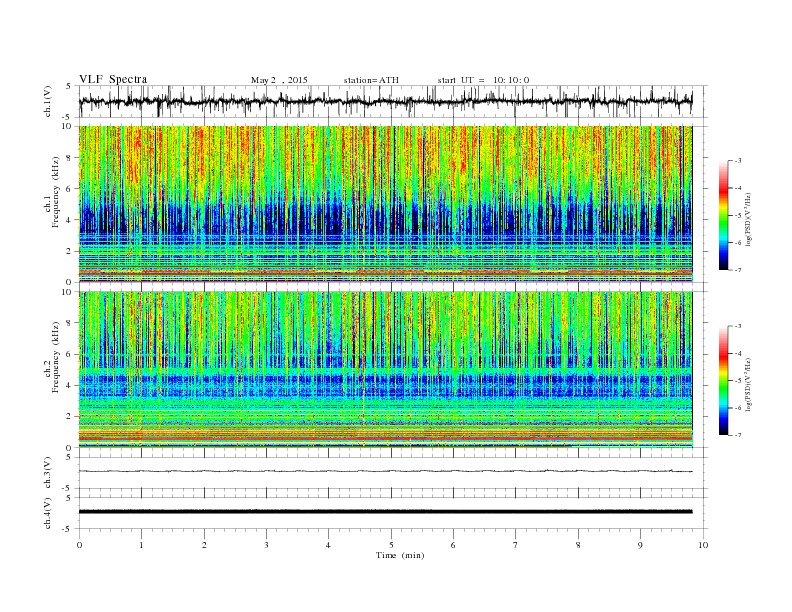Click time axis tick label "10"
Viewport: 792px width, 612px height.
(703, 545)
